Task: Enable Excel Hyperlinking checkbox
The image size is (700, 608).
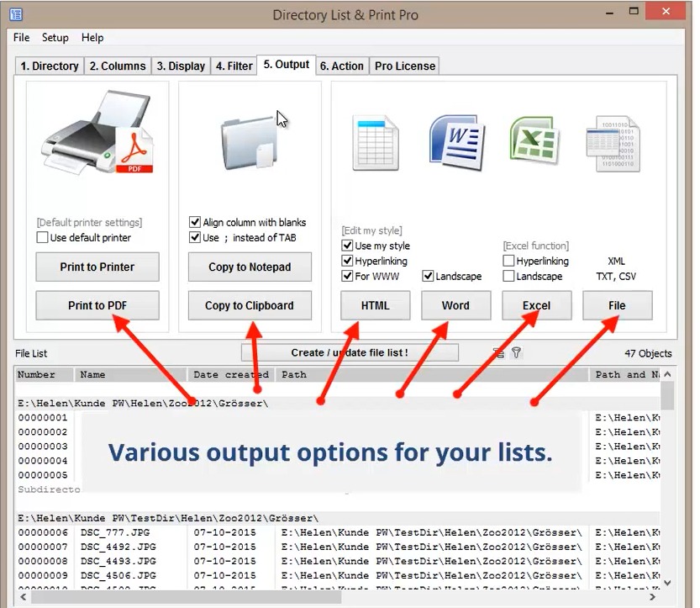Action: [x=508, y=261]
